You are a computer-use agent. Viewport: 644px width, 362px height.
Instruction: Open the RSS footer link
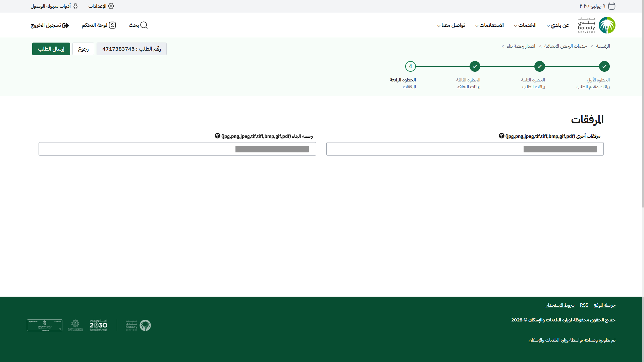point(584,305)
